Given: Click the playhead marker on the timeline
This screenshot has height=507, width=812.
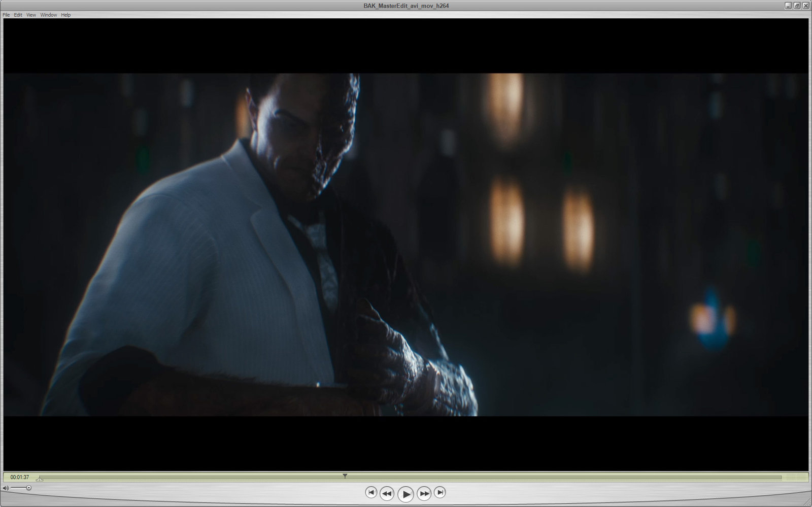Looking at the screenshot, I should click(345, 476).
